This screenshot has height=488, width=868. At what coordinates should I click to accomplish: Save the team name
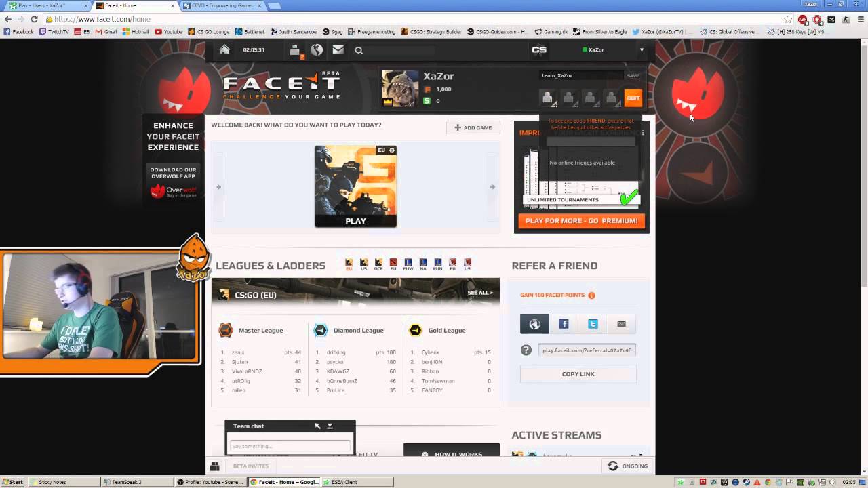tap(633, 75)
